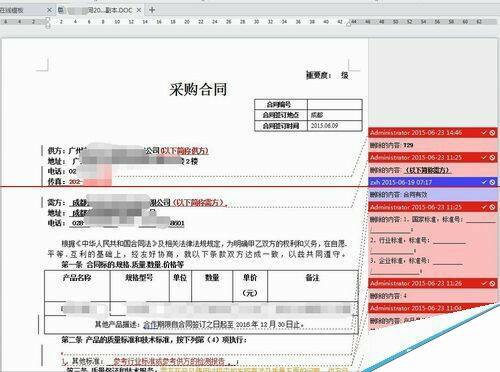Close the 副本.DOC document tab
The height and width of the screenshot is (372, 500).
point(139,10)
